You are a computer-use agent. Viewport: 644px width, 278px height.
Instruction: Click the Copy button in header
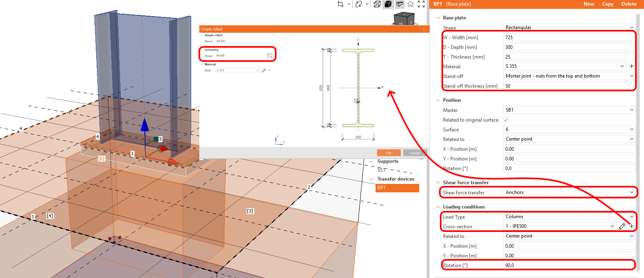607,4
